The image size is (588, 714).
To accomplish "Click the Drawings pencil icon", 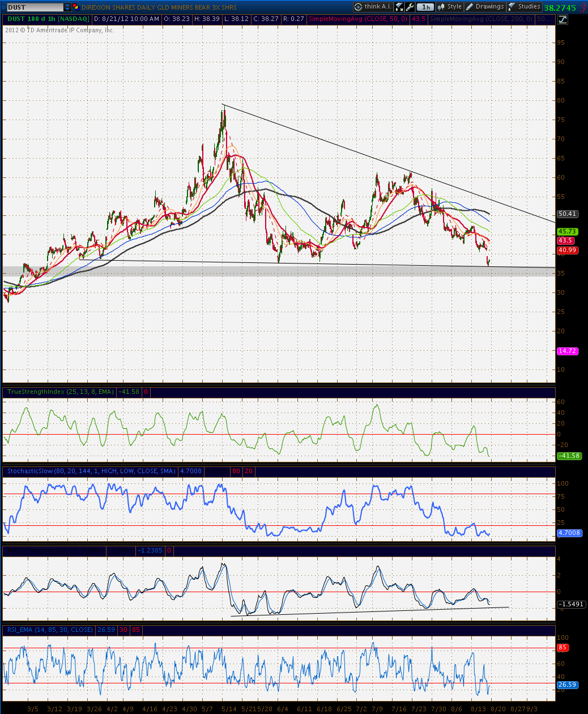I will tap(470, 7).
